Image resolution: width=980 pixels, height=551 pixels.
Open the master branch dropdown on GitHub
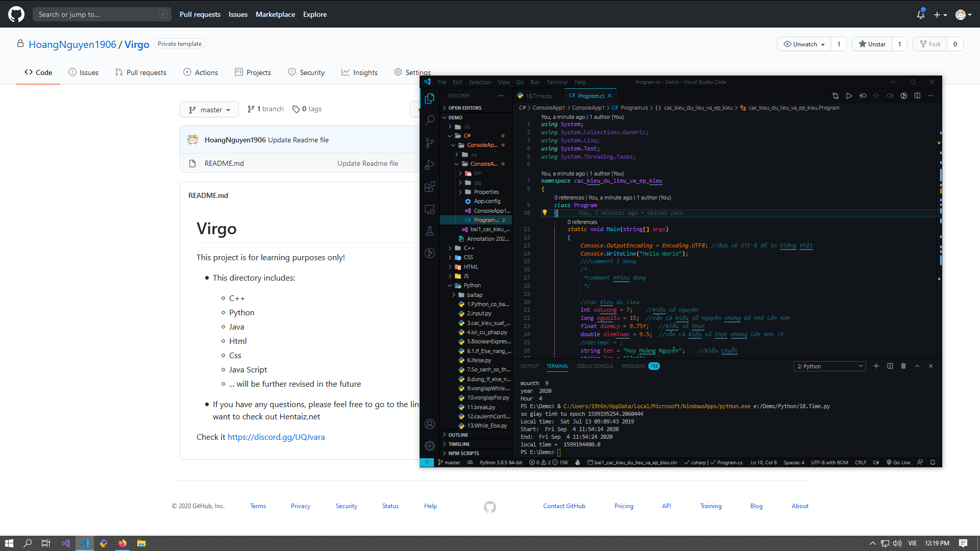(209, 109)
